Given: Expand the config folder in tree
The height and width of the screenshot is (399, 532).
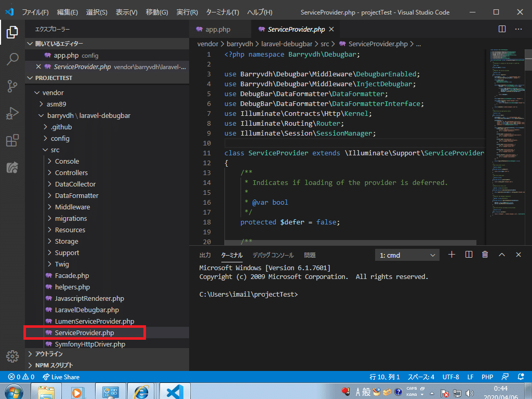Looking at the screenshot, I should [107, 138].
